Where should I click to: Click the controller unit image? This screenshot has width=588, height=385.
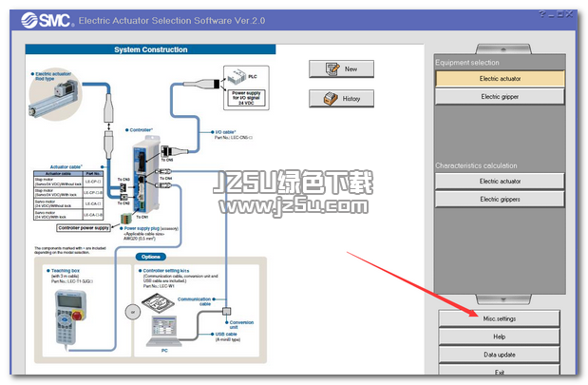click(147, 175)
